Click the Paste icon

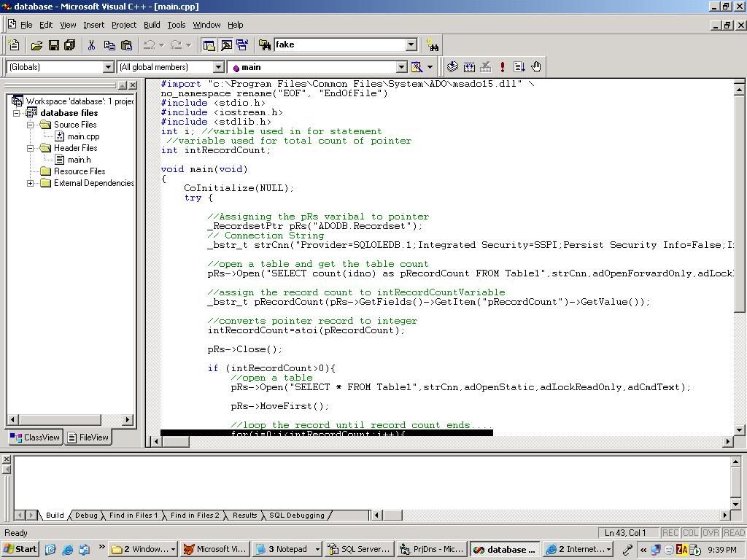coord(126,45)
